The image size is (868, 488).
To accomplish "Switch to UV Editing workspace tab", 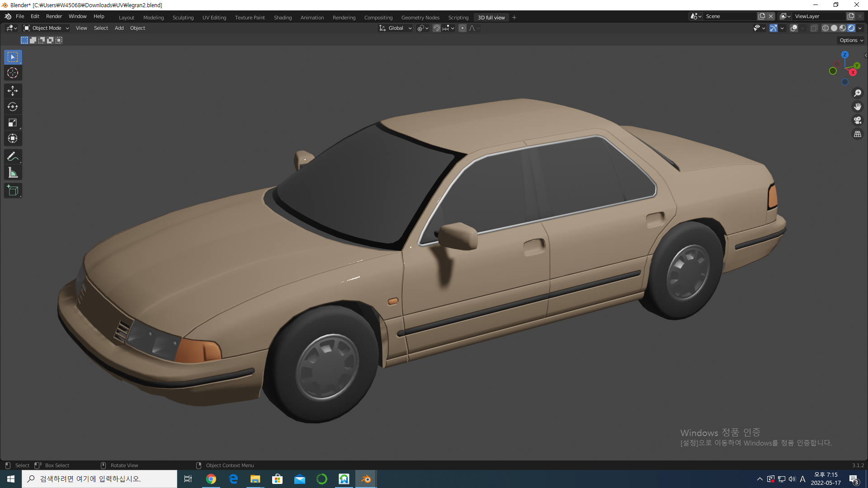I will click(x=214, y=18).
